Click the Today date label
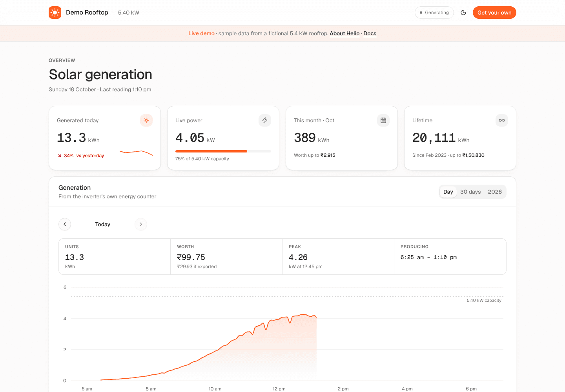Screen dimensions: 565x392 coord(103,224)
